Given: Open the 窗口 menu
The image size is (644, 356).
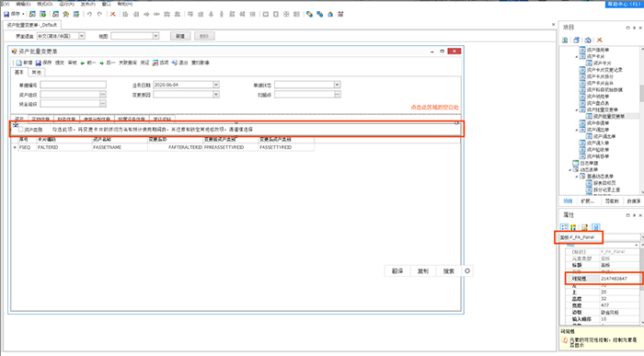Looking at the screenshot, I should [x=107, y=4].
